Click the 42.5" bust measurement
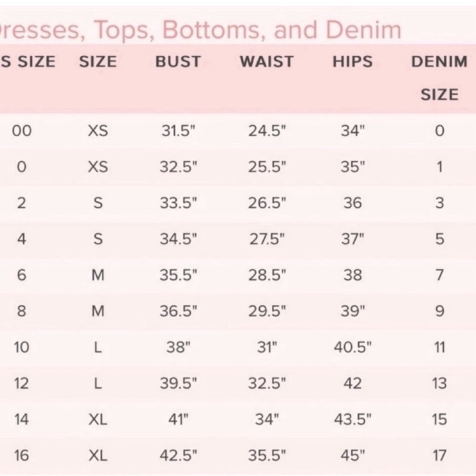 [x=178, y=456]
